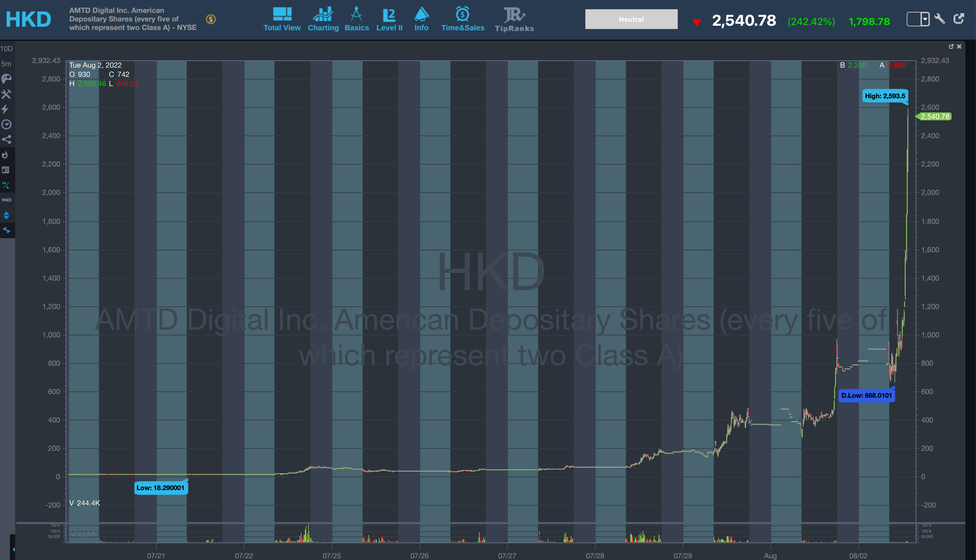The image size is (976, 560).
Task: Open TipRanks analysis
Action: pos(514,19)
